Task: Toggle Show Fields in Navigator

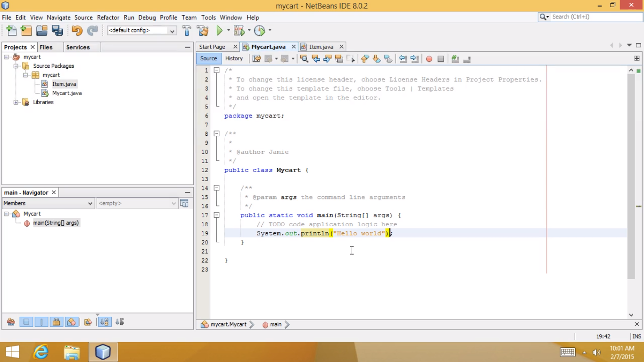Action: [26, 322]
